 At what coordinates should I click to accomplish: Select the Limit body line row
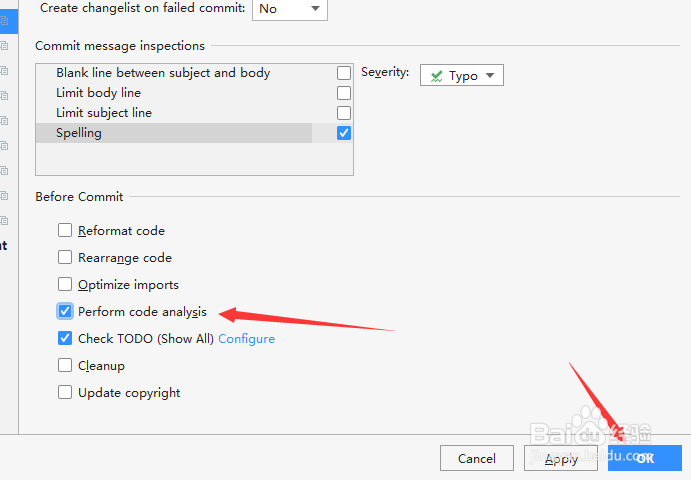(x=194, y=93)
